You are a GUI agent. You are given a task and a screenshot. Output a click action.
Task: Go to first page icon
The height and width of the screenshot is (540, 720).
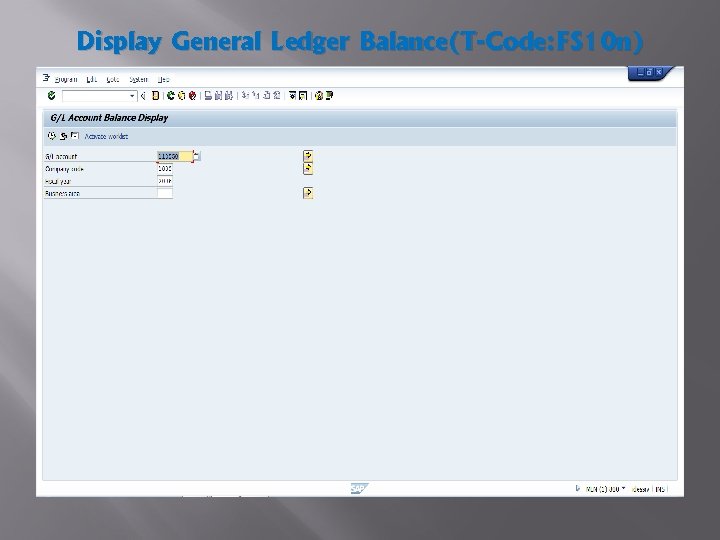(x=245, y=96)
